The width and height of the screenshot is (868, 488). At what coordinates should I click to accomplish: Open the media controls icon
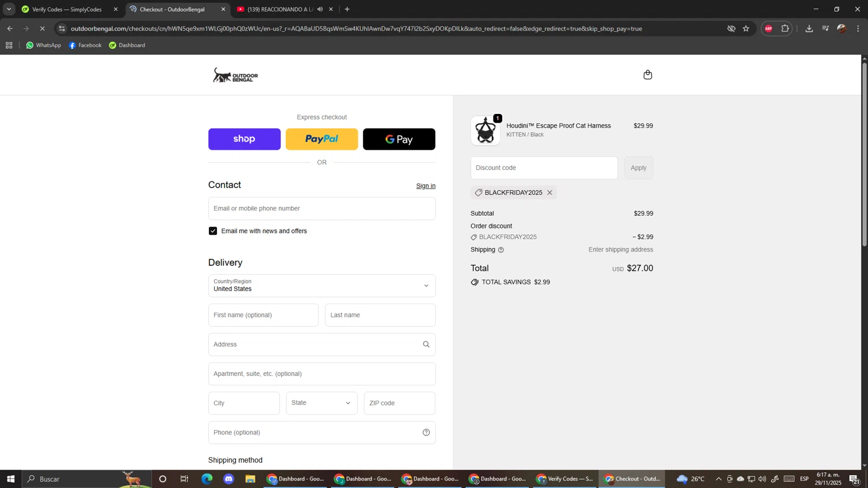pos(826,28)
